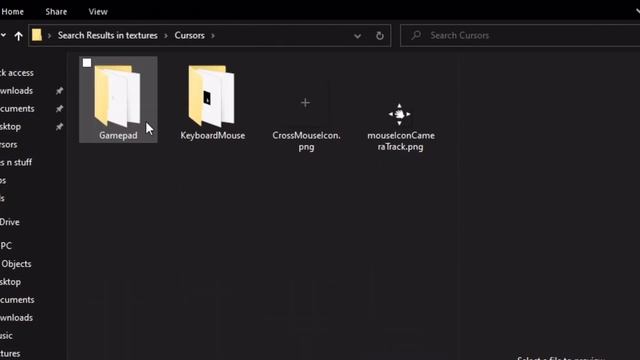
Task: Open the Share ribbon tab
Action: 56,12
